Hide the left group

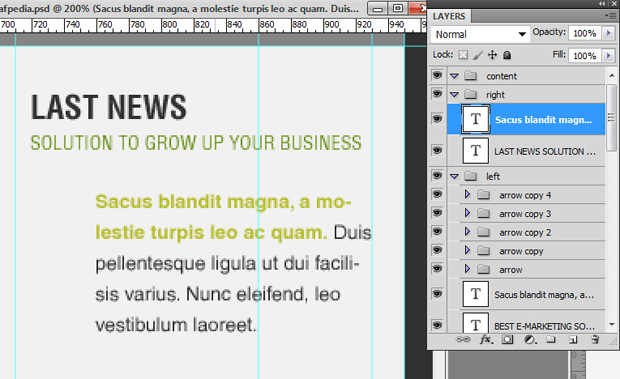(x=437, y=175)
